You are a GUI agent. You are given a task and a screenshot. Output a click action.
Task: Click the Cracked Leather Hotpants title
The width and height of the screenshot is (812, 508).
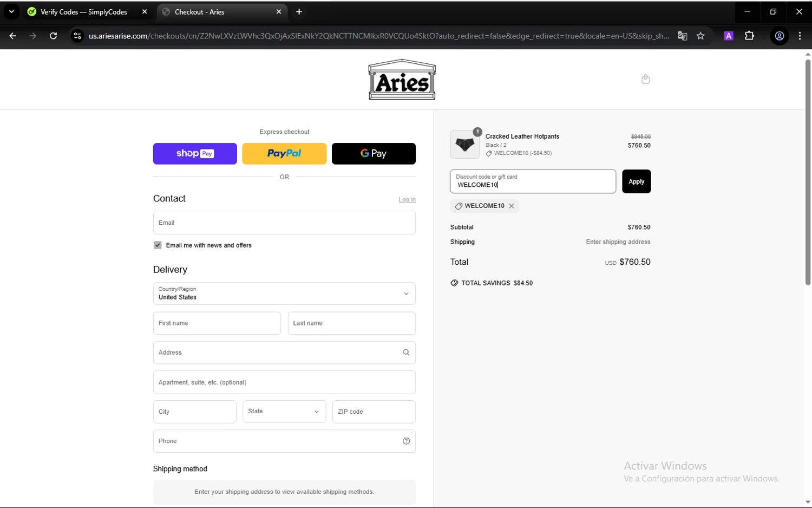pyautogui.click(x=522, y=136)
